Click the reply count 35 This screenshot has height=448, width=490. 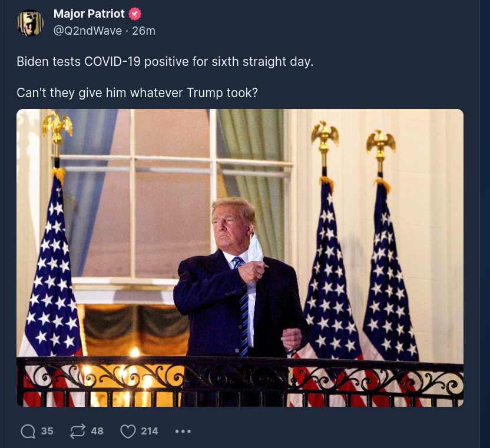pyautogui.click(x=47, y=431)
